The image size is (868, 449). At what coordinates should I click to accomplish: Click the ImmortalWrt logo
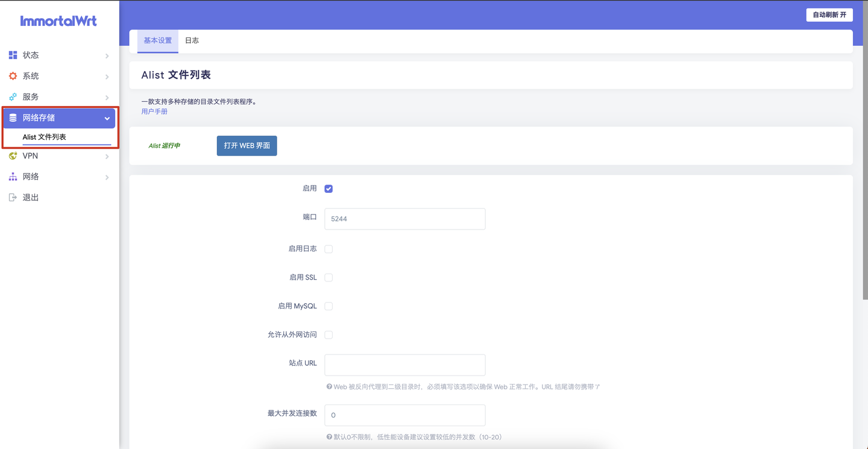tap(58, 21)
